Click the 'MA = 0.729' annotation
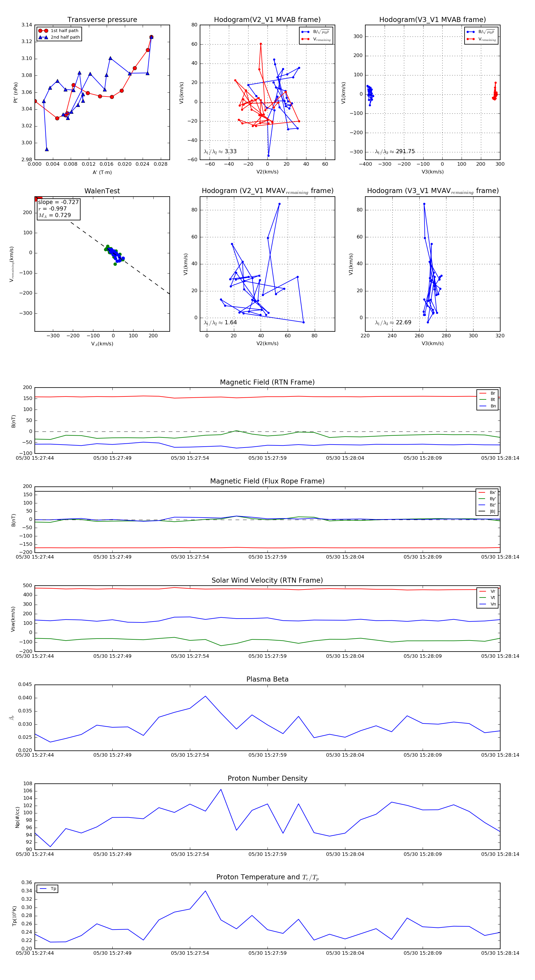The width and height of the screenshot is (535, 980). 54,215
